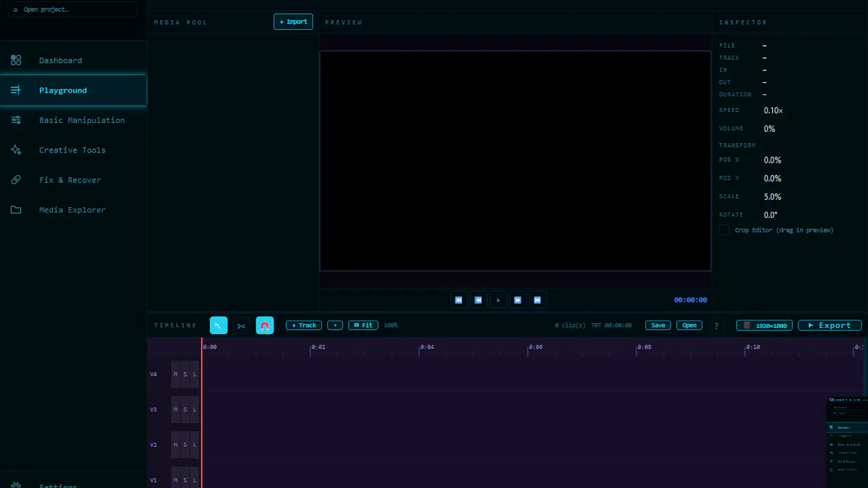Mute track V3
The height and width of the screenshot is (488, 868).
coord(176,409)
